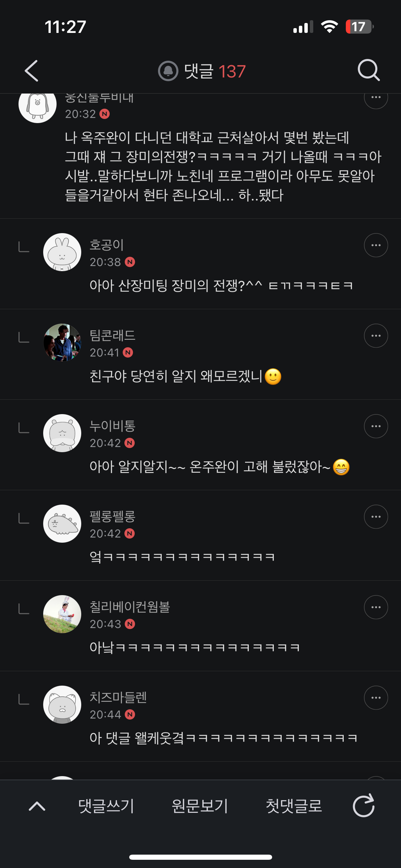Select 원문보기 in the bottom bar

pyautogui.click(x=200, y=806)
